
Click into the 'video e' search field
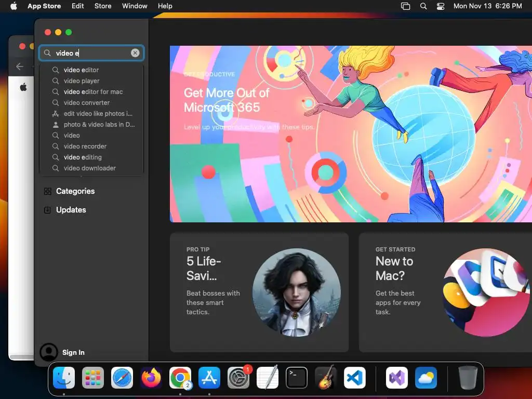[91, 53]
